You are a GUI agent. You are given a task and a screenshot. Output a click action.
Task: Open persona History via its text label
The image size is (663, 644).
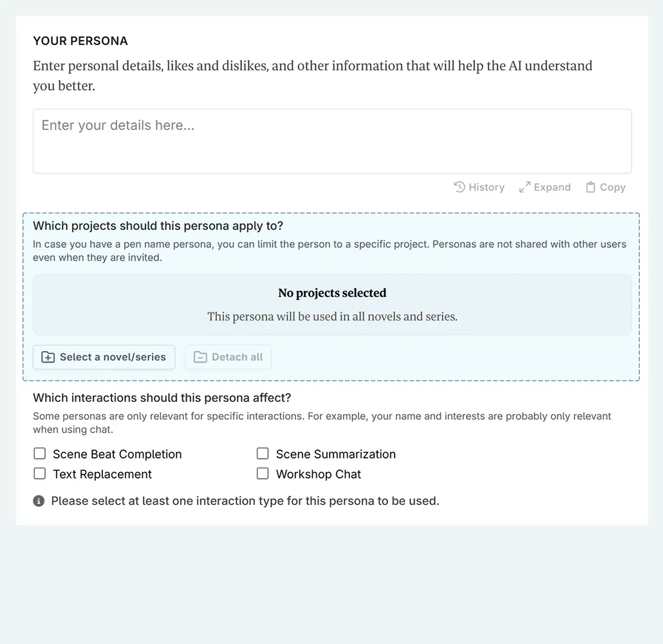pos(486,187)
